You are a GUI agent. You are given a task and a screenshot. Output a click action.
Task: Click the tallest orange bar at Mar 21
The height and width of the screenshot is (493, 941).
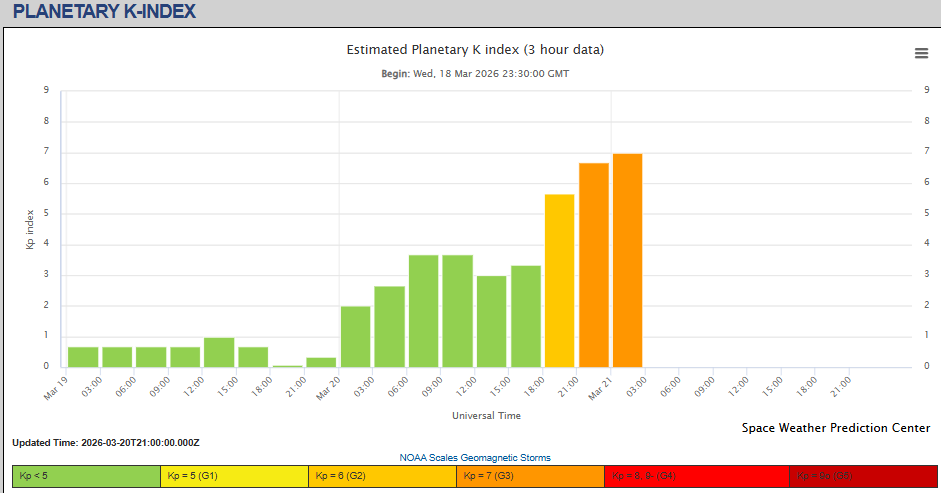(x=628, y=261)
